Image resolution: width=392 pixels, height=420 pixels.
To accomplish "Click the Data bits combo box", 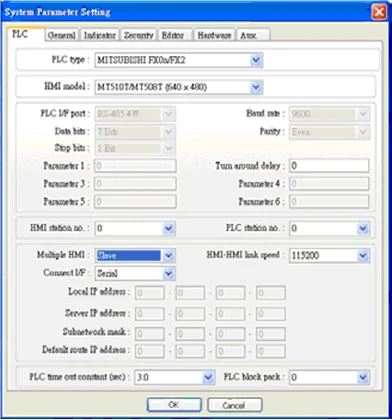I will tap(135, 132).
